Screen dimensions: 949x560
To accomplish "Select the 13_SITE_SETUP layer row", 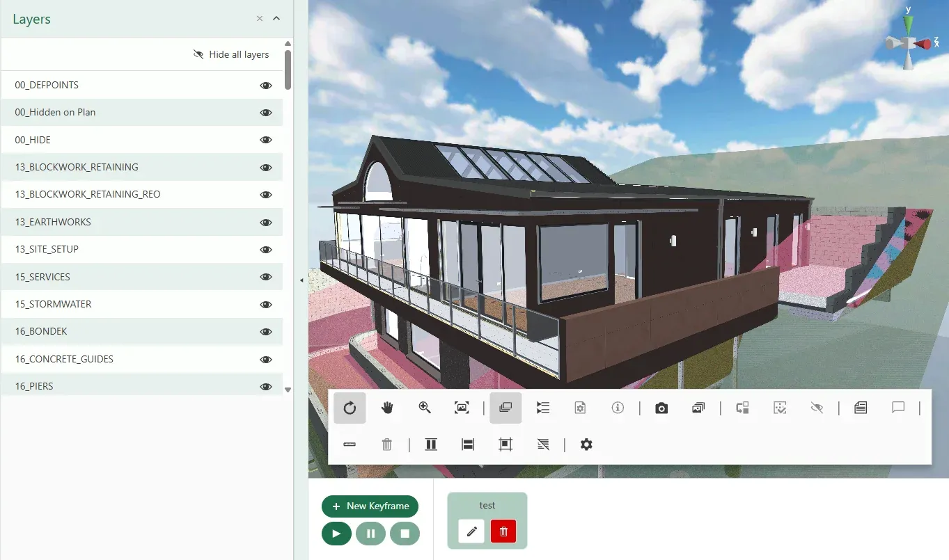I will [142, 250].
